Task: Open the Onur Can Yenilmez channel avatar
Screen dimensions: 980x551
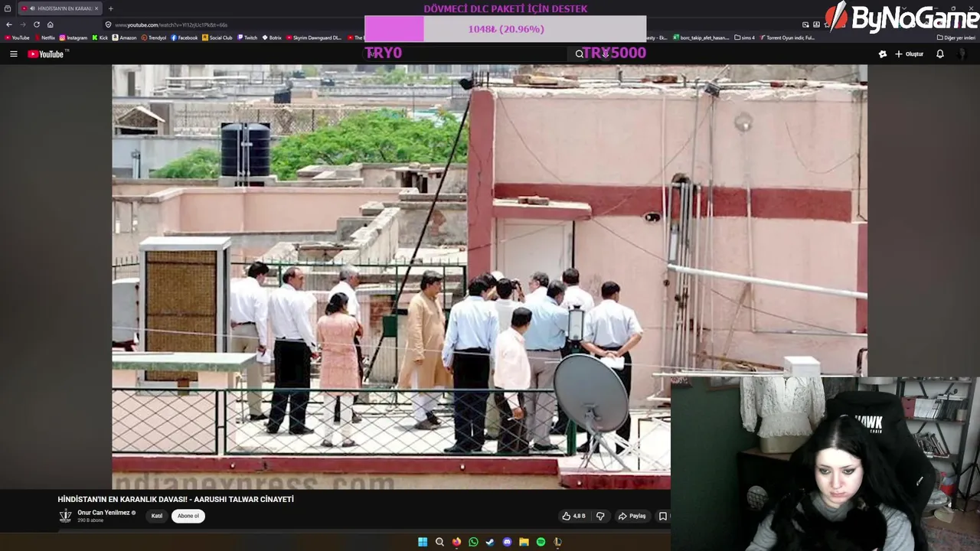Action: tap(66, 516)
